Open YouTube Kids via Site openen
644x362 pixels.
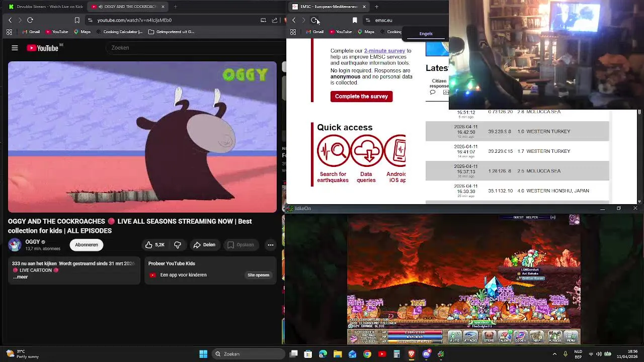point(258,275)
